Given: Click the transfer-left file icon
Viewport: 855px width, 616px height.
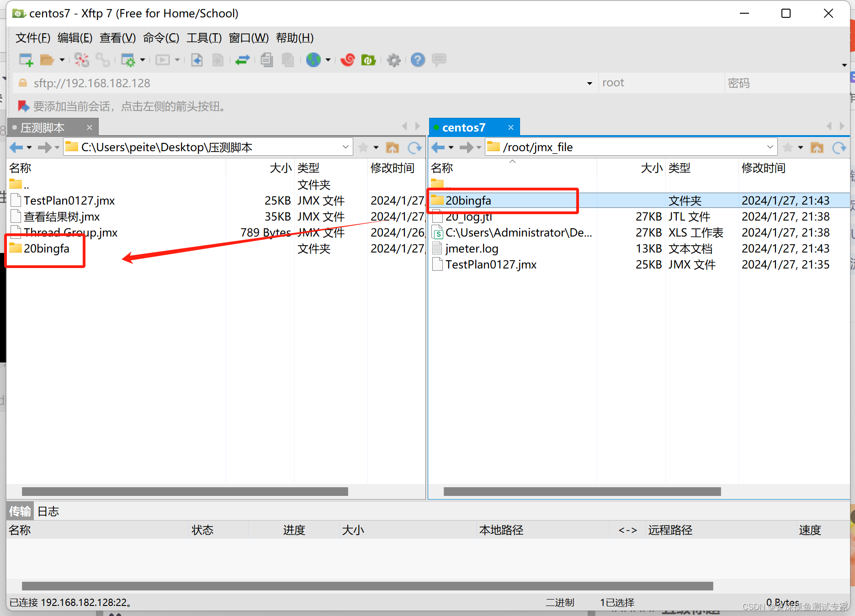Looking at the screenshot, I should (197, 60).
